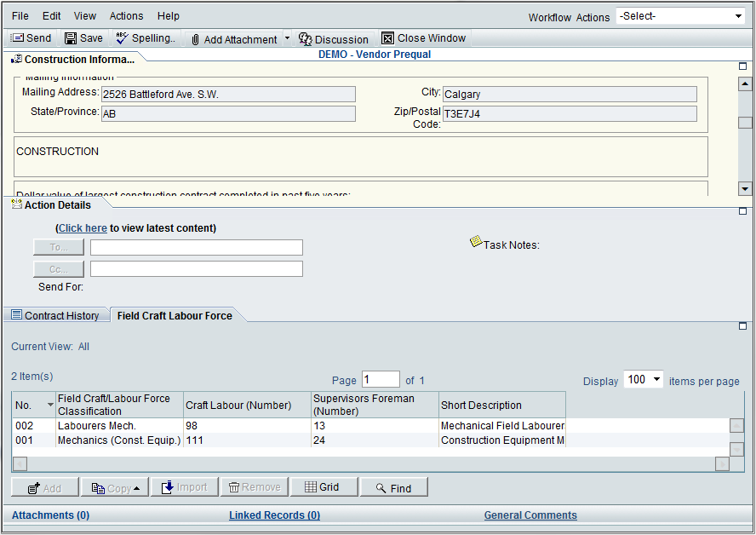Switch to the Contract History tab
Viewport: 756px width, 535px height.
point(55,316)
